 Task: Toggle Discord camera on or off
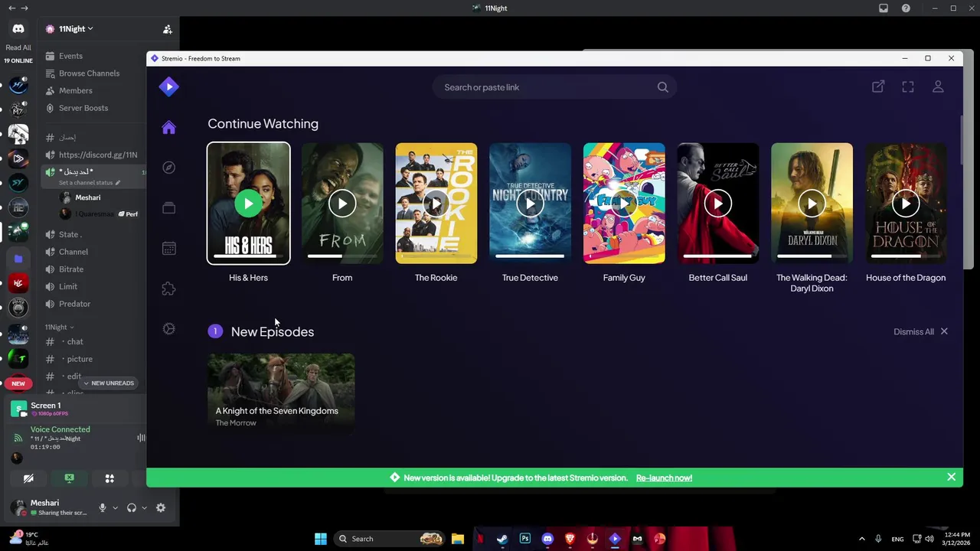pyautogui.click(x=28, y=478)
